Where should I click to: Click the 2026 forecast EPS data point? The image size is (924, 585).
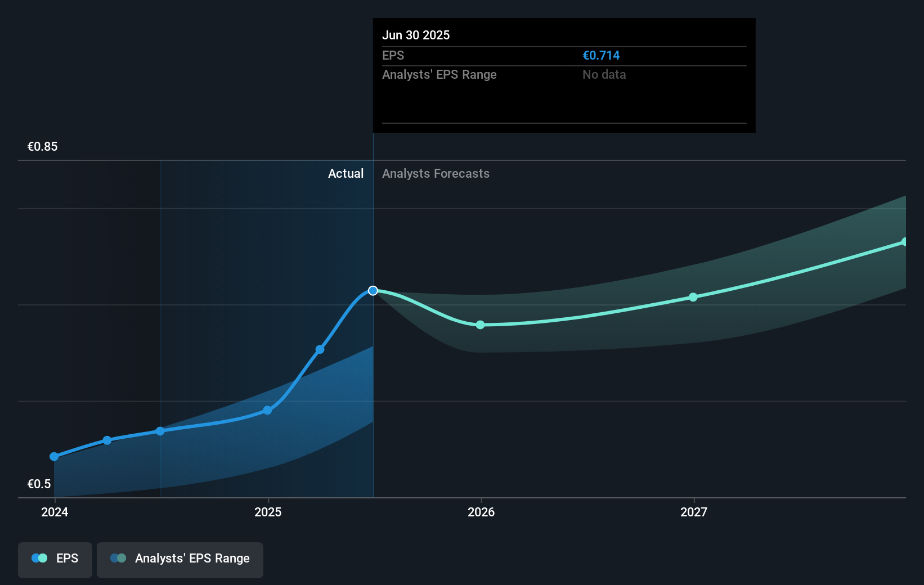click(480, 325)
